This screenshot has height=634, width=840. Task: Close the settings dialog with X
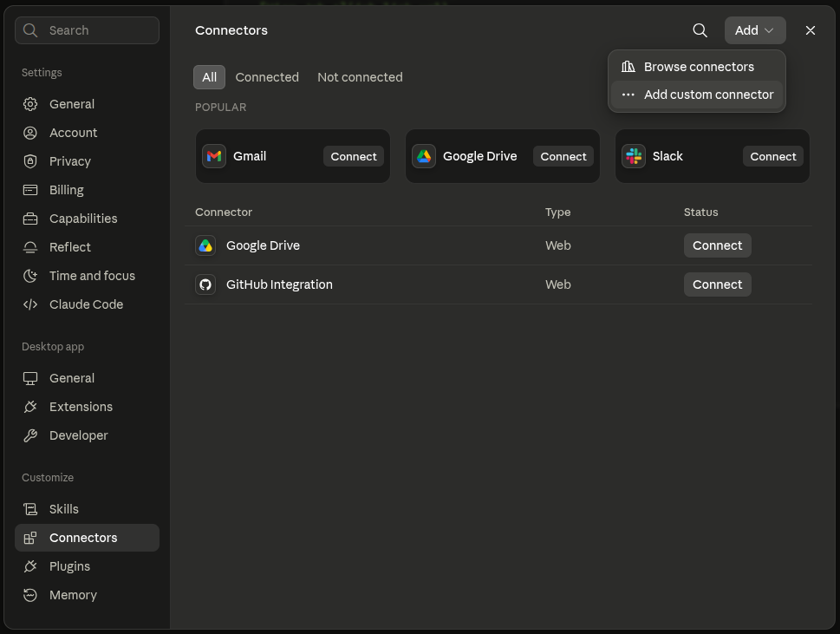pyautogui.click(x=811, y=30)
